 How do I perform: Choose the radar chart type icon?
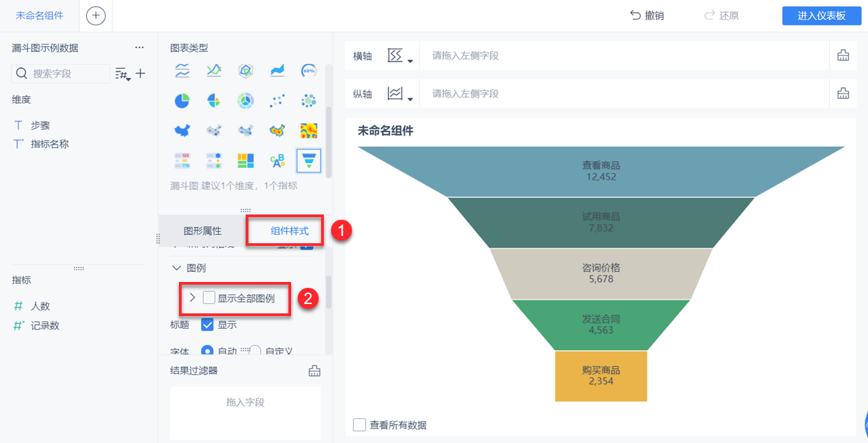(x=246, y=70)
